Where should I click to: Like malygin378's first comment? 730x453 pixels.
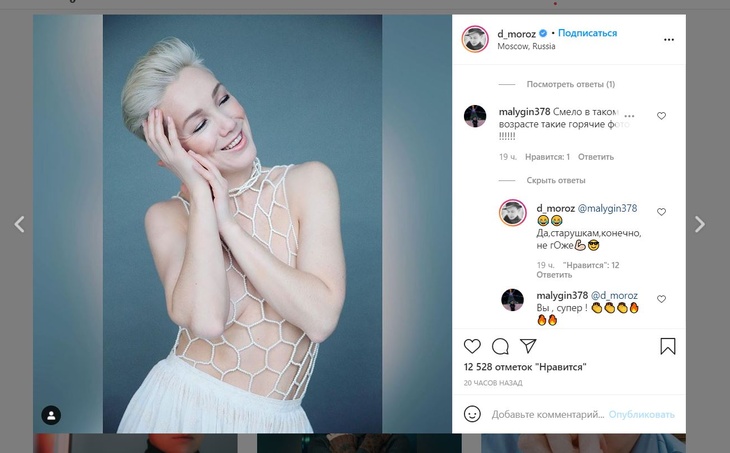tap(661, 116)
